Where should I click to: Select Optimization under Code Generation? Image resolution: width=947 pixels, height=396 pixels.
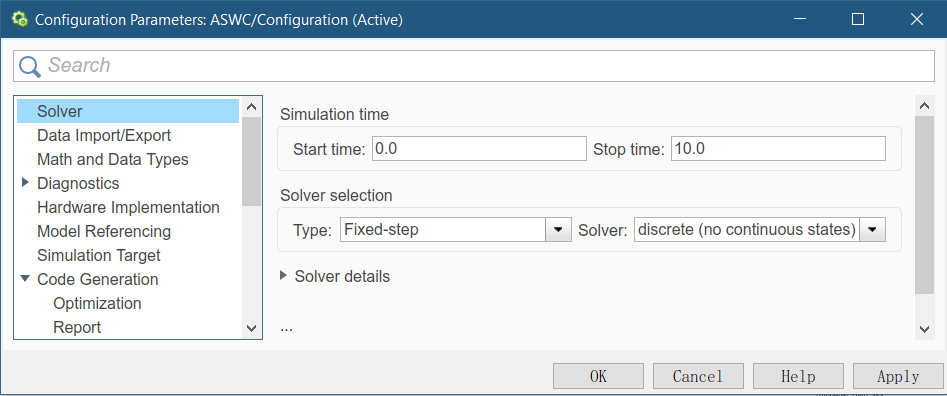pos(97,303)
